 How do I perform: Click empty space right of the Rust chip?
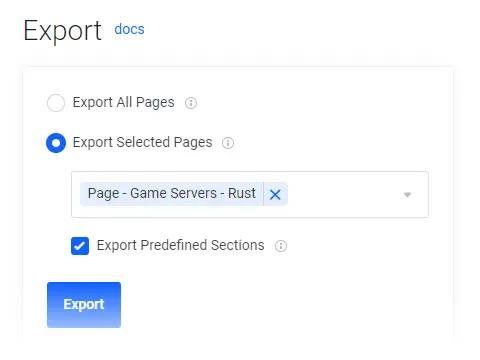[343, 195]
